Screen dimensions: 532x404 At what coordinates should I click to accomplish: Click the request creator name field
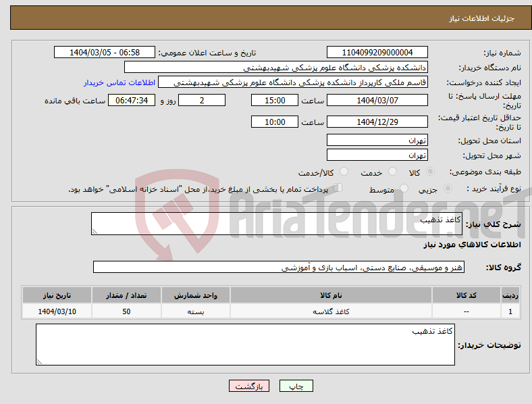(293, 82)
